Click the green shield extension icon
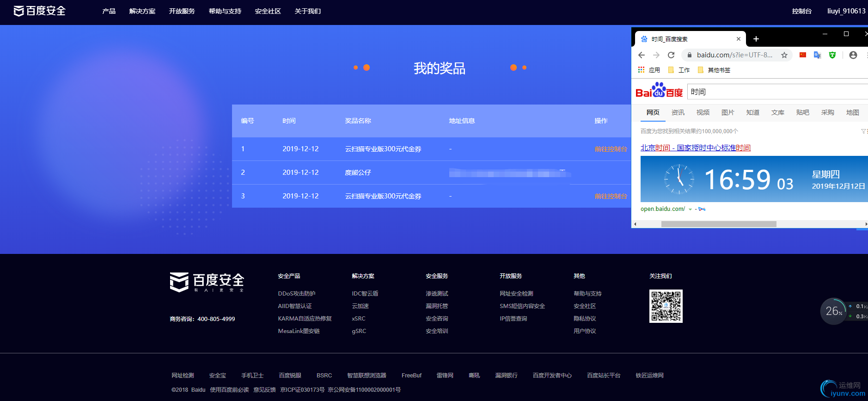This screenshot has width=868, height=401. pos(832,55)
